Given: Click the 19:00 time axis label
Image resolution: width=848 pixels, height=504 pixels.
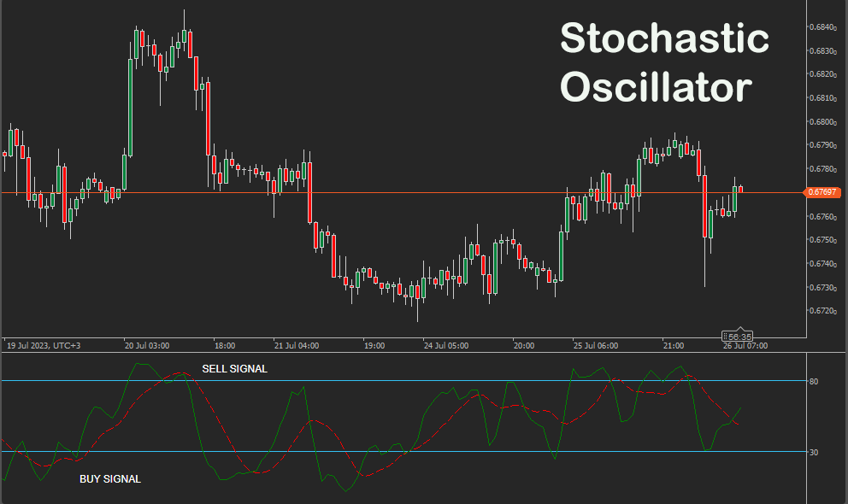Looking at the screenshot, I should tap(374, 346).
